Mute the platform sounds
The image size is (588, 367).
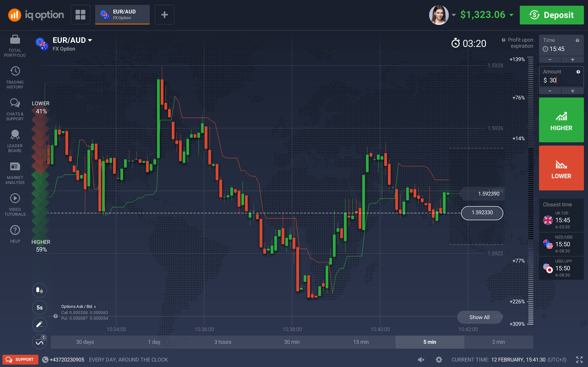[421, 360]
